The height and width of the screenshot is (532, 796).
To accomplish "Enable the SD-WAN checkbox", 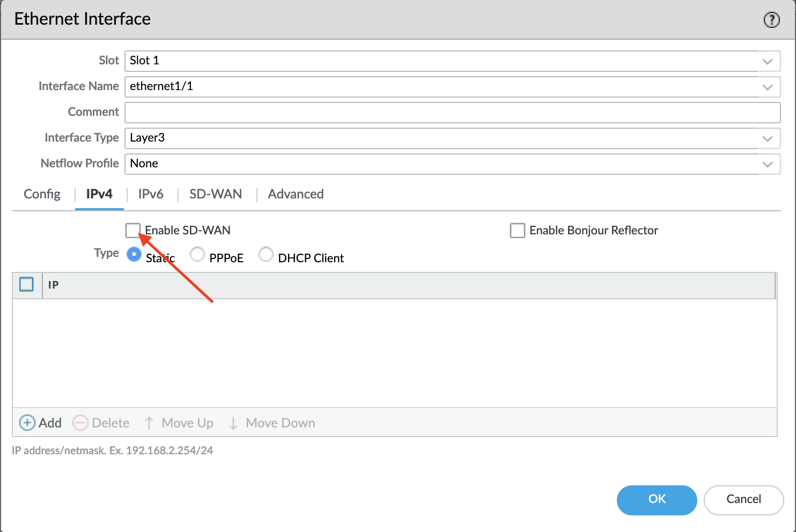I will 133,230.
